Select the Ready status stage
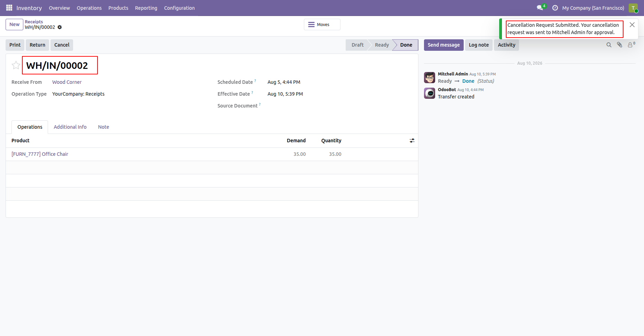This screenshot has height=336, width=644. pyautogui.click(x=382, y=45)
